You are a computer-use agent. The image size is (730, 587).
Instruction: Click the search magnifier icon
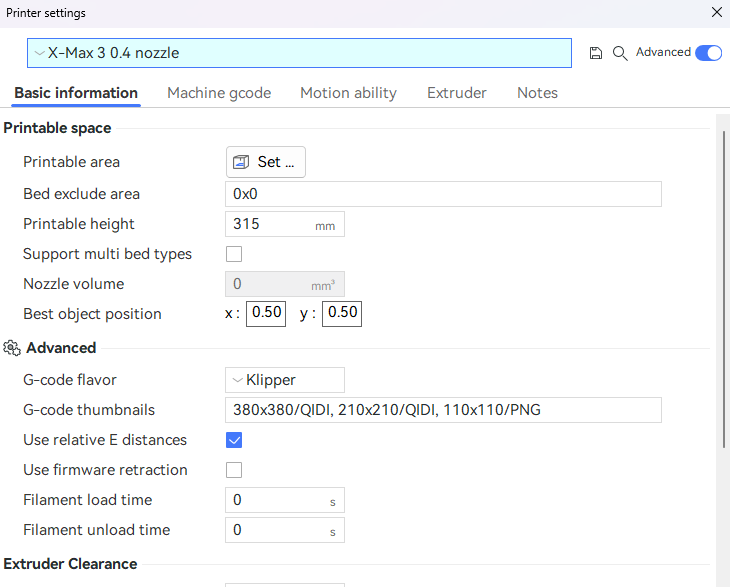pyautogui.click(x=620, y=53)
